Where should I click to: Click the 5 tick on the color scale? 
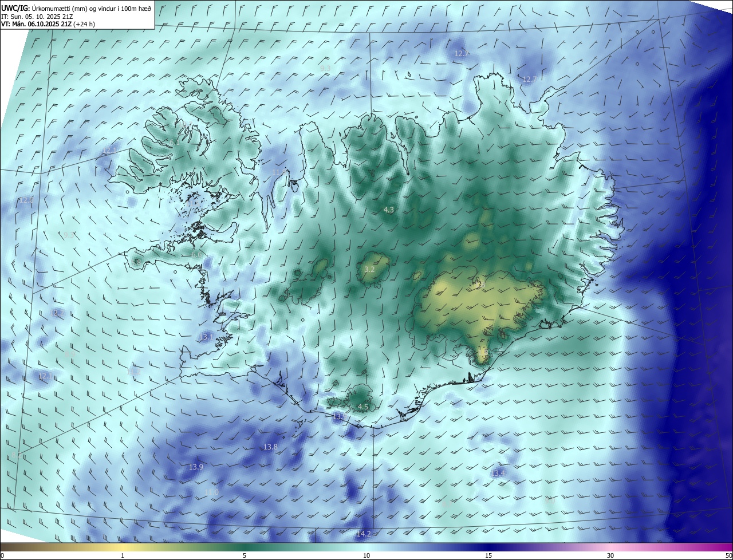245,555
